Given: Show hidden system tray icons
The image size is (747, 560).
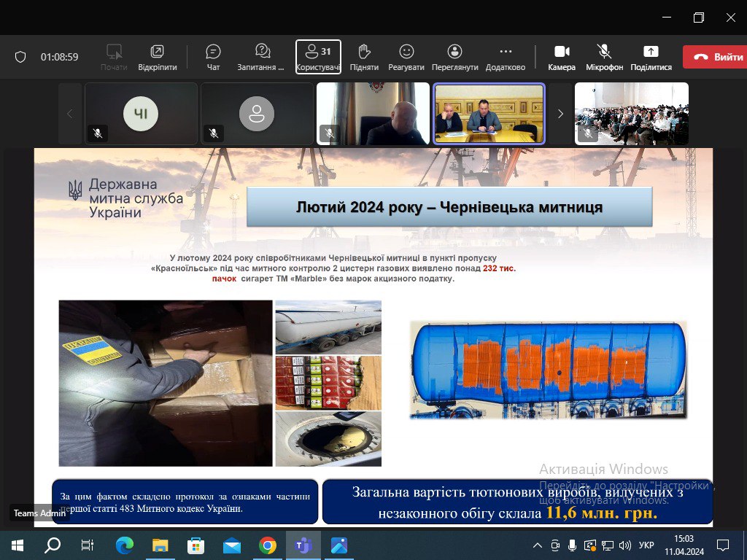Looking at the screenshot, I should [x=538, y=545].
